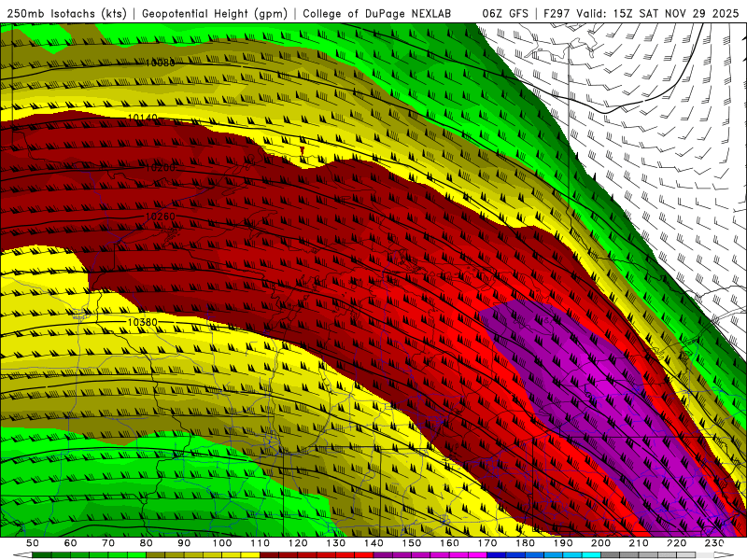Click the 'College of DuPage NEXLAB' label
This screenshot has width=747, height=560.
click(x=376, y=14)
